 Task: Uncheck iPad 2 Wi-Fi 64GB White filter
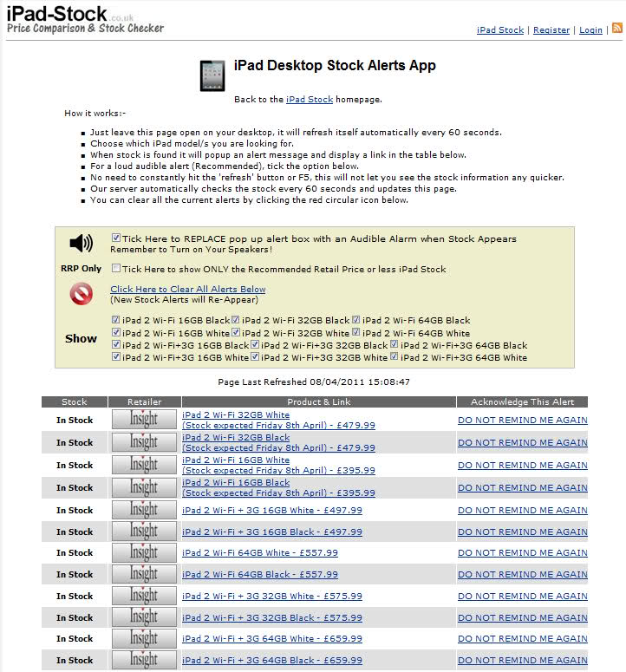355,332
